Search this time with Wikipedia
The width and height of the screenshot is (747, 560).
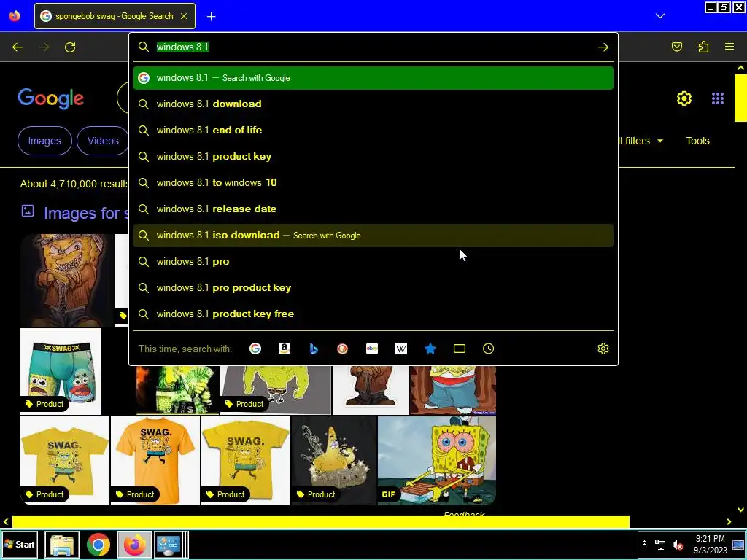pyautogui.click(x=401, y=349)
